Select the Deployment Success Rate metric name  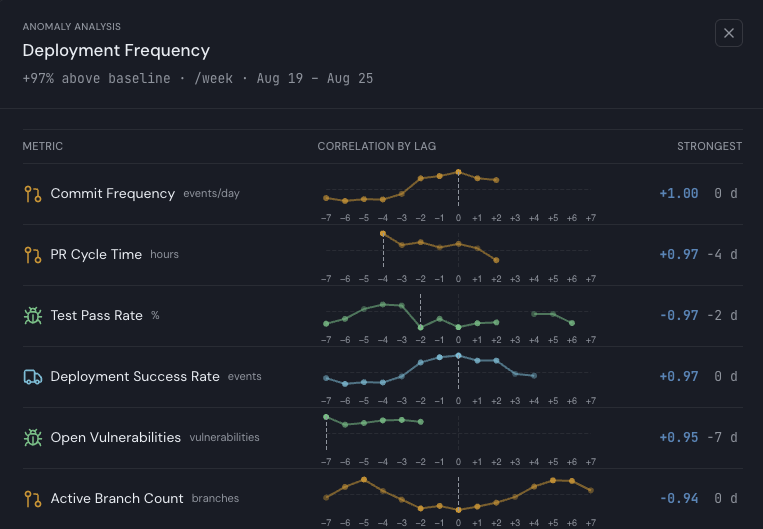tap(135, 377)
